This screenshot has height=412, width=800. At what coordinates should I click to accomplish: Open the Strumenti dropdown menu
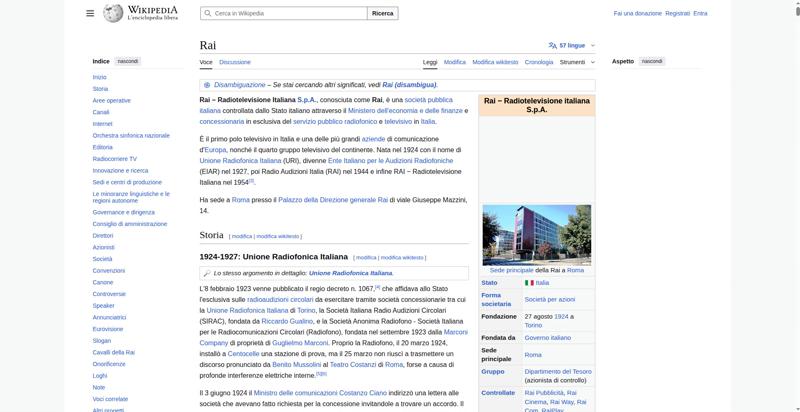pyautogui.click(x=574, y=62)
